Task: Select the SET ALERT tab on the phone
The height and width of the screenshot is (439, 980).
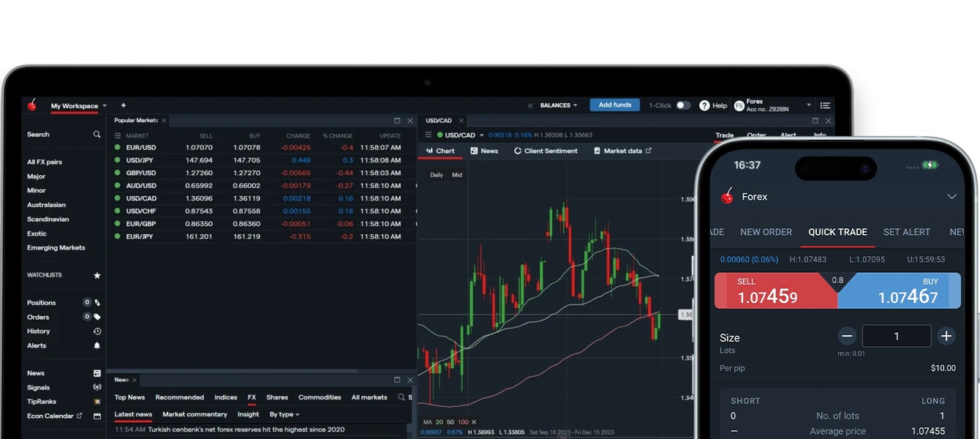Action: (907, 232)
